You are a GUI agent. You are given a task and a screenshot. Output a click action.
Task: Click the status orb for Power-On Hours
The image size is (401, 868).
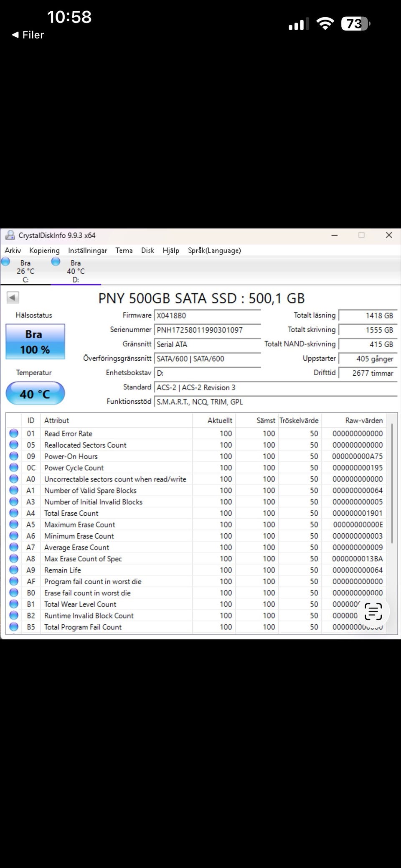[x=14, y=456]
